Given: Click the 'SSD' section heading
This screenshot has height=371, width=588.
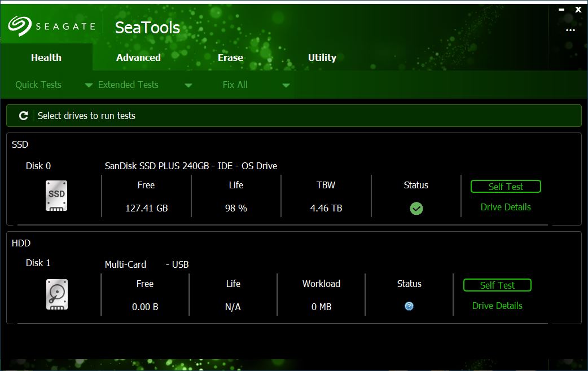Looking at the screenshot, I should point(20,144).
